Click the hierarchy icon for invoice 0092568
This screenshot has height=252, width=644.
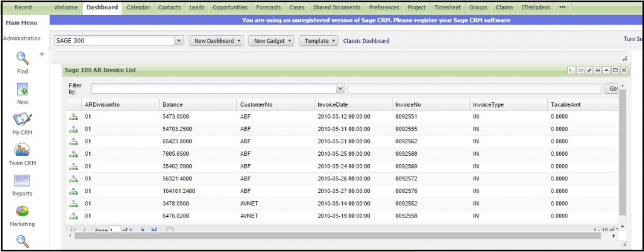[x=74, y=154]
